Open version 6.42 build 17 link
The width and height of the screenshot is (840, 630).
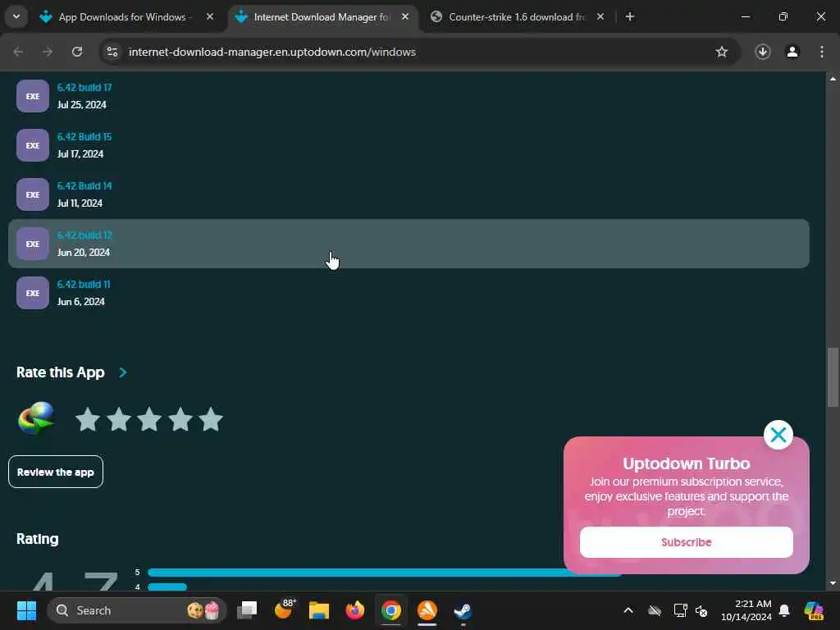point(84,87)
